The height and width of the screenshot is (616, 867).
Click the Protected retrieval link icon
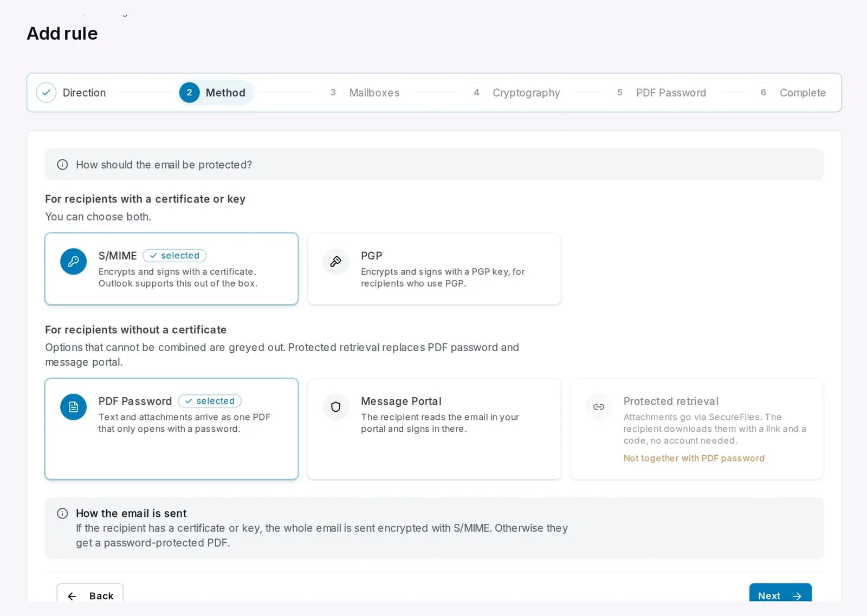(x=599, y=407)
